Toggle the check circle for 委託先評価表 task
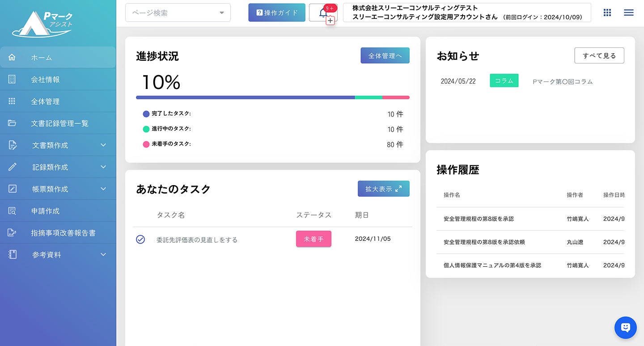 pos(140,240)
